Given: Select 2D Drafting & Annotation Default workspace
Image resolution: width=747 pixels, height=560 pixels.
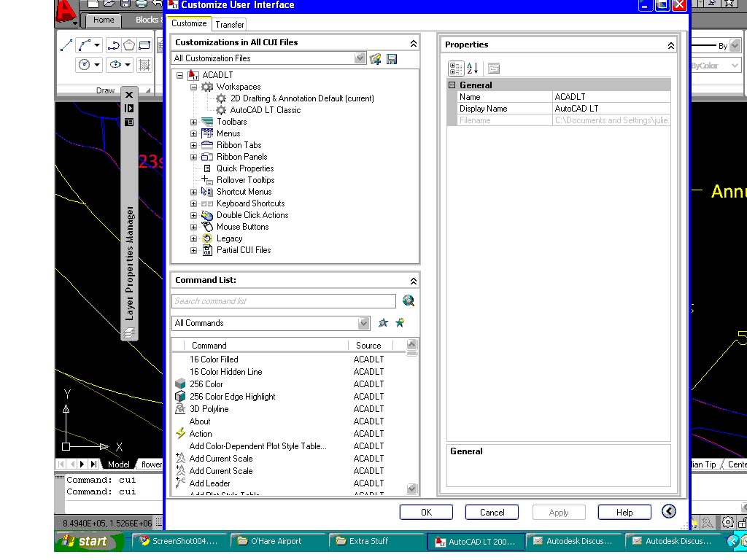Looking at the screenshot, I should point(302,98).
